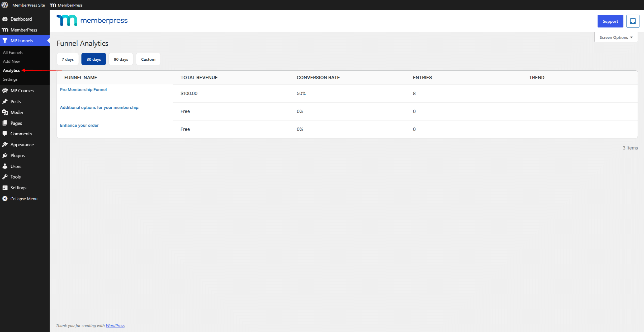Expand the Screen Options dropdown

[616, 37]
